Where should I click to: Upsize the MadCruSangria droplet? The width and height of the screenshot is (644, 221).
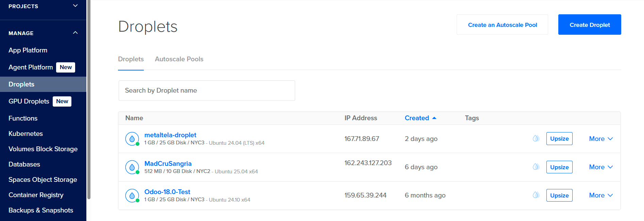(559, 167)
